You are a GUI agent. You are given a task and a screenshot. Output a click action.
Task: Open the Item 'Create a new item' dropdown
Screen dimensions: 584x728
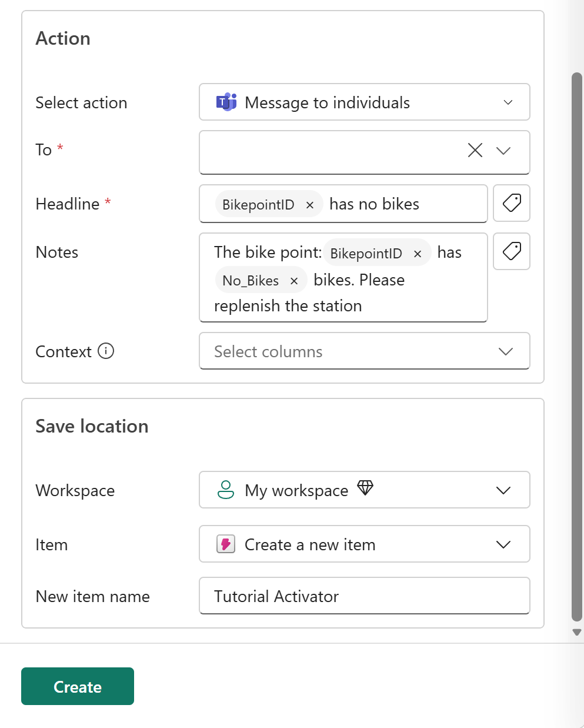click(364, 544)
